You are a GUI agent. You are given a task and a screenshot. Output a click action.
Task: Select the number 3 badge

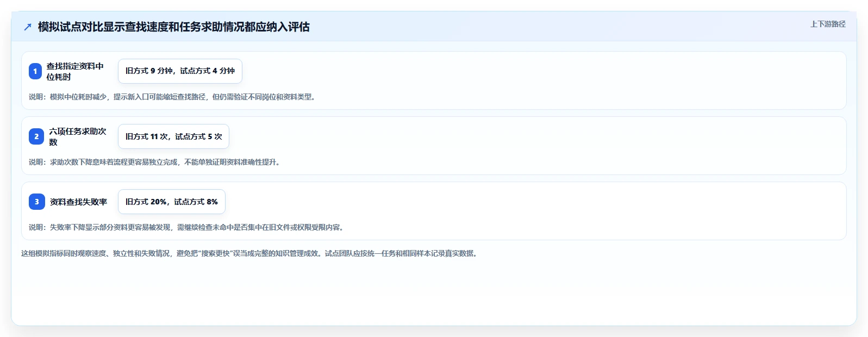click(37, 202)
